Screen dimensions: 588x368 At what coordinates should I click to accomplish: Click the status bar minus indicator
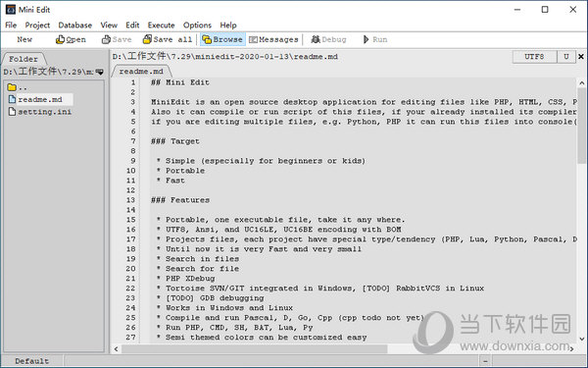(x=485, y=361)
